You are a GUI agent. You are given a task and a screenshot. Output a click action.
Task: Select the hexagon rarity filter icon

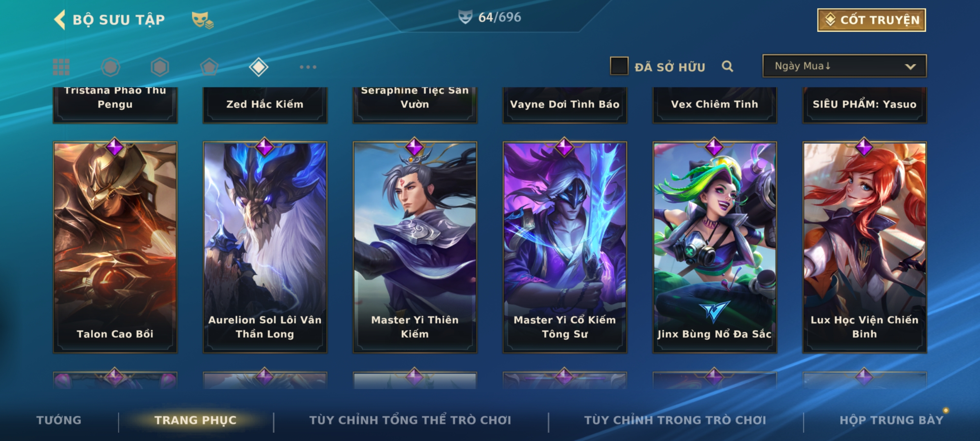pyautogui.click(x=160, y=67)
